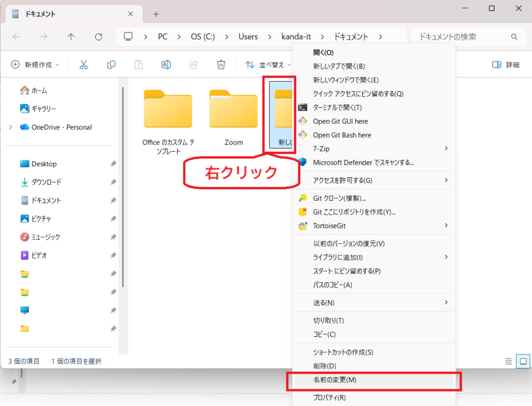Expand the OneDrive - Personal tree node

[x=10, y=127]
